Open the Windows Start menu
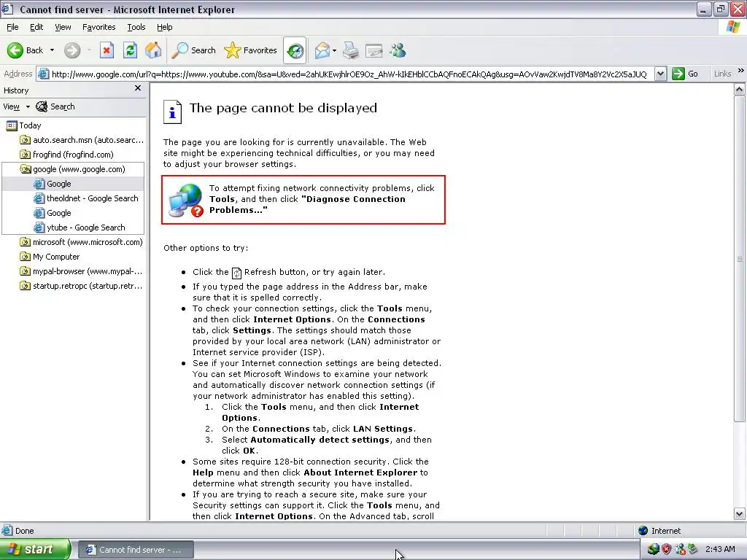This screenshot has width=747, height=560. coord(35,550)
